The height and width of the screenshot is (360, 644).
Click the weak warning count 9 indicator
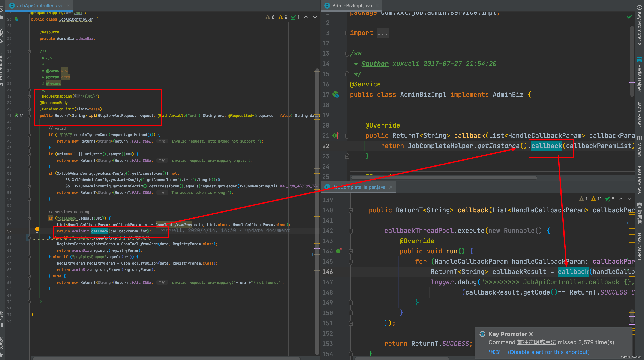tap(283, 17)
